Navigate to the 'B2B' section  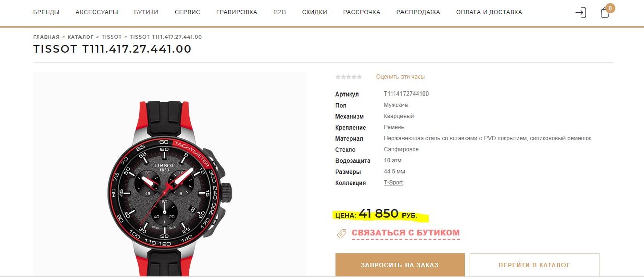coord(280,12)
